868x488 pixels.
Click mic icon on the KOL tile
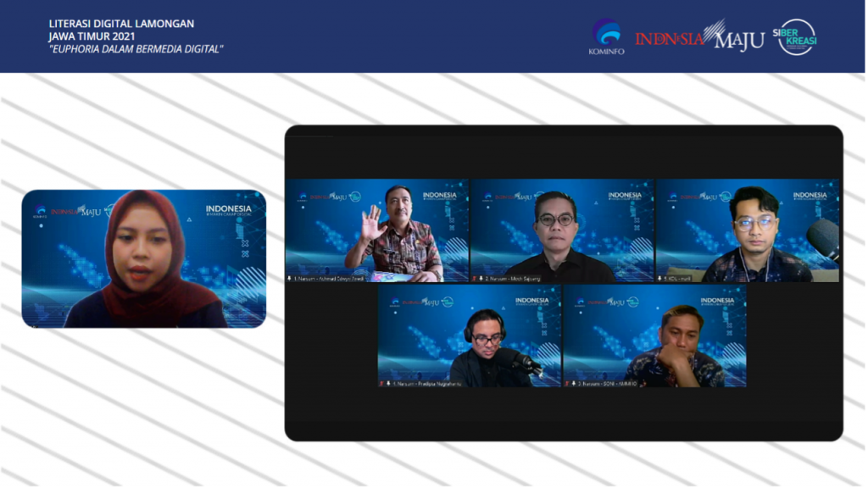click(660, 278)
